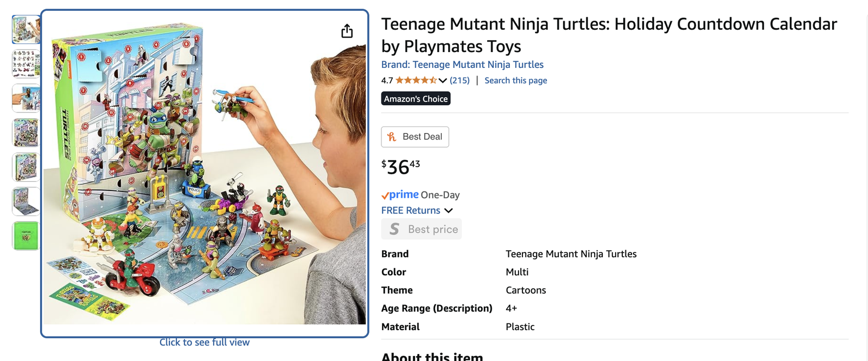This screenshot has width=868, height=361.
Task: Expand the rating breakdown chevron
Action: coord(443,81)
